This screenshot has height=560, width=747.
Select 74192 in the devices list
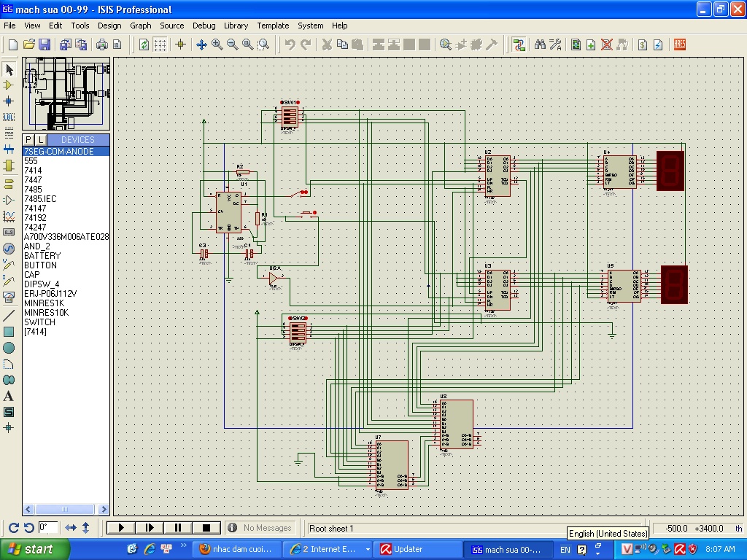tap(35, 218)
